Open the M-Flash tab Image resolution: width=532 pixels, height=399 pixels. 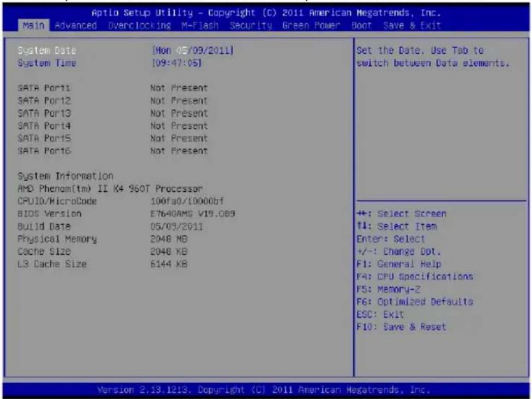200,25
